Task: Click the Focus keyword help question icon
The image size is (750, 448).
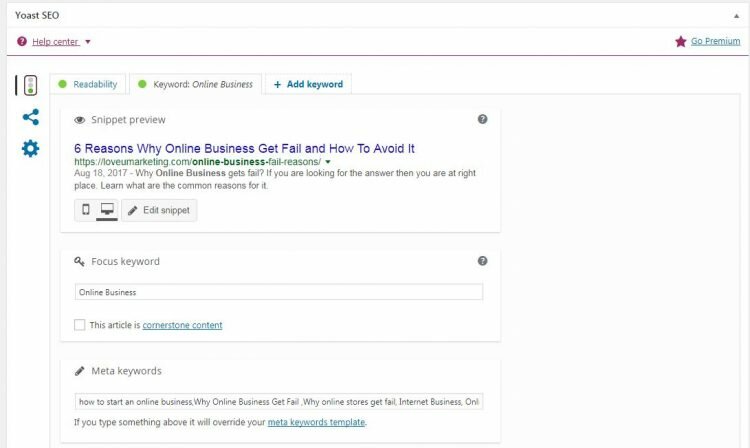Action: (x=483, y=261)
